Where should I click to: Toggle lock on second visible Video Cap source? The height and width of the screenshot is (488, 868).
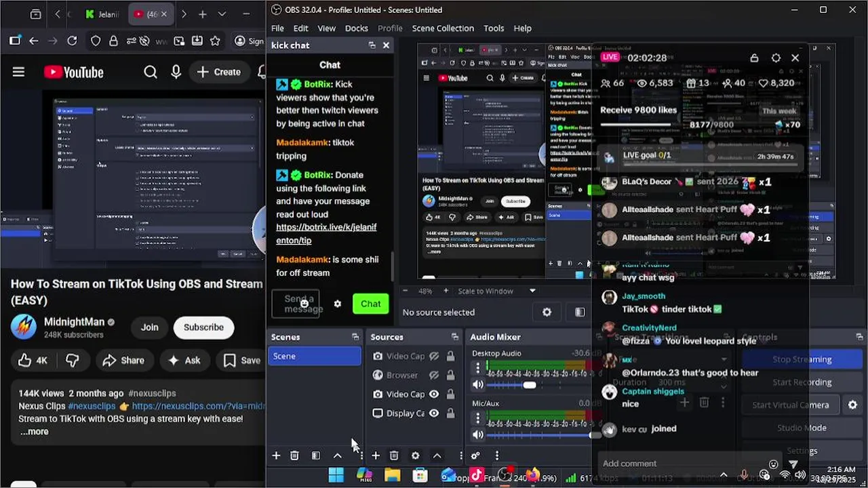(450, 394)
